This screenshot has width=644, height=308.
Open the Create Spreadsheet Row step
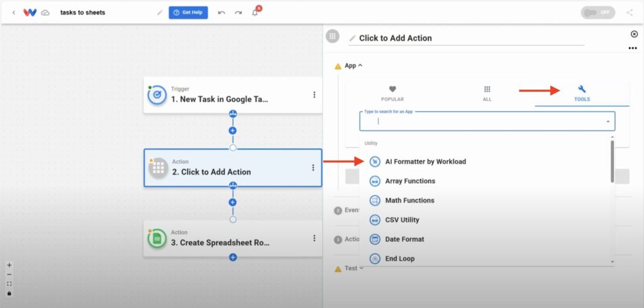233,239
